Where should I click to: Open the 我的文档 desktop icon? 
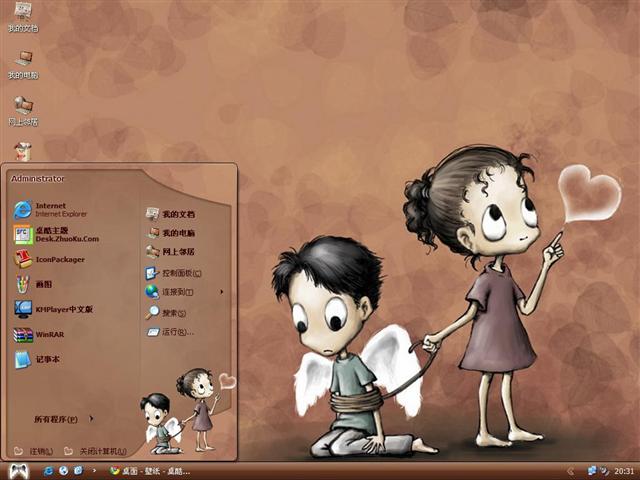coord(23,17)
